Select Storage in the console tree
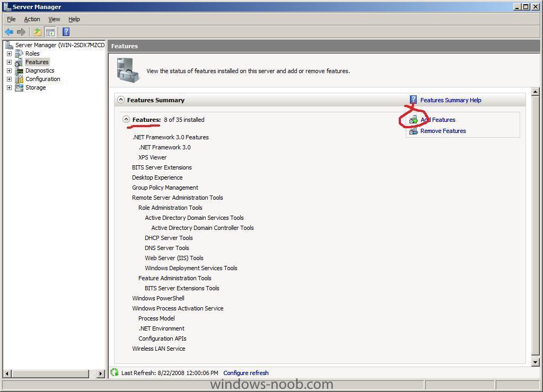This screenshot has height=392, width=543. coord(36,87)
